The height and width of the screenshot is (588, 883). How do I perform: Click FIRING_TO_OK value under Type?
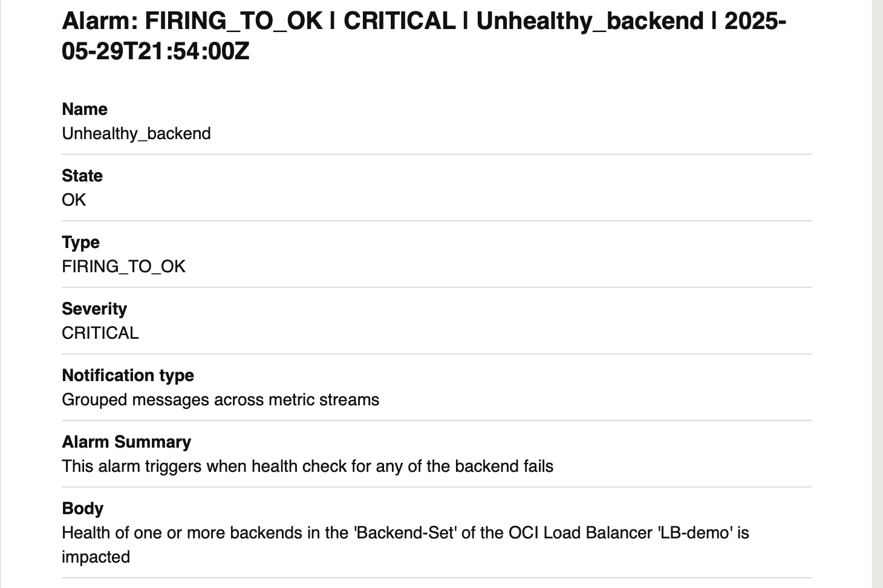(x=123, y=267)
